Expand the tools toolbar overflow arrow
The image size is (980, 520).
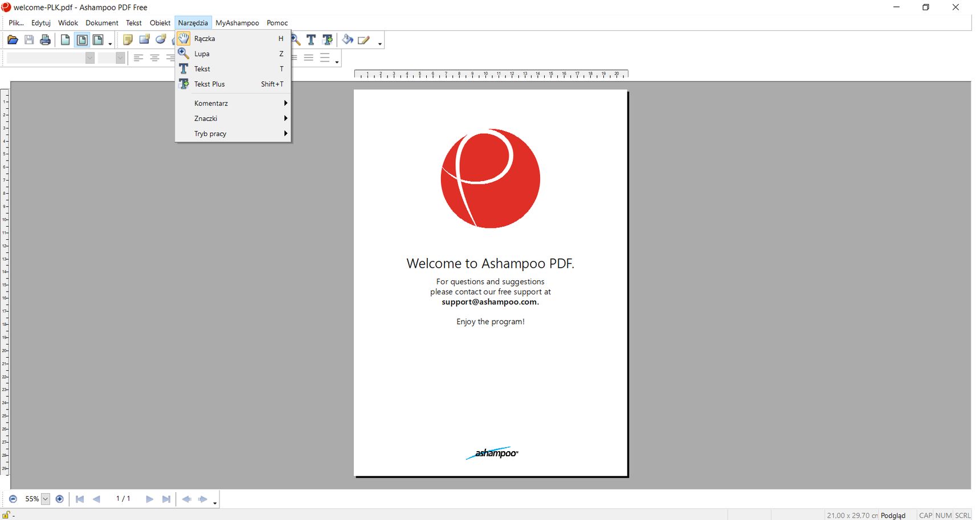pos(380,44)
